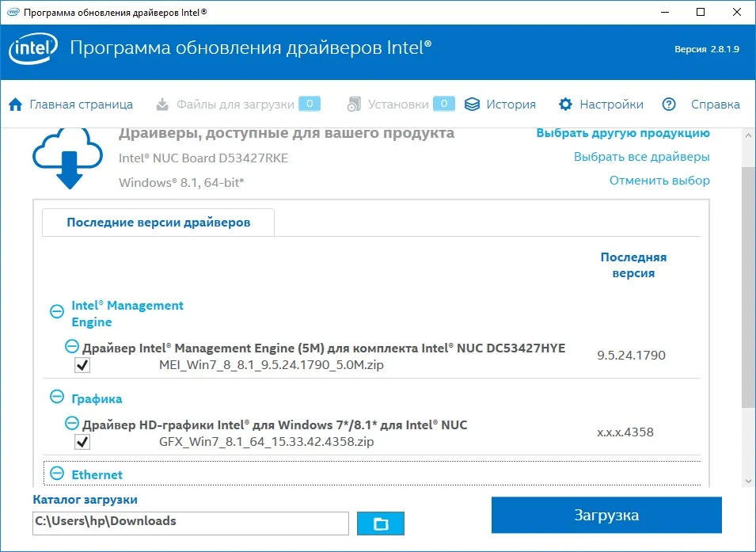Click the question mark help icon

point(669,105)
